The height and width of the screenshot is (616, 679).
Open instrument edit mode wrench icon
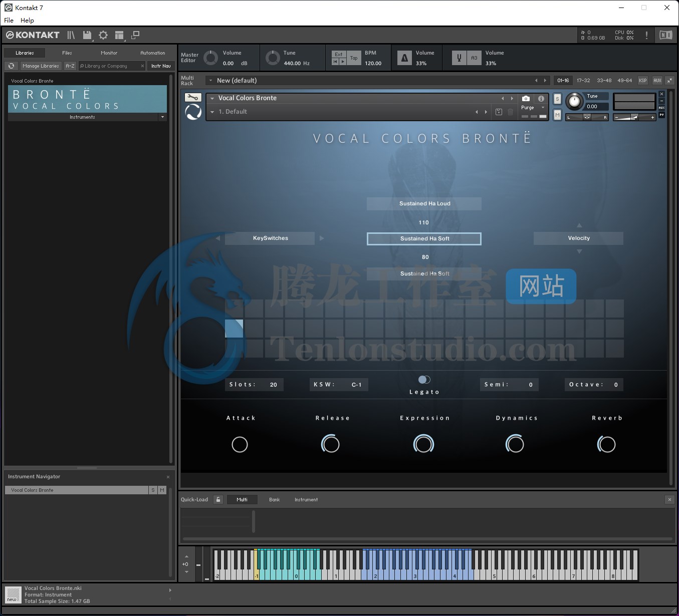click(x=193, y=98)
